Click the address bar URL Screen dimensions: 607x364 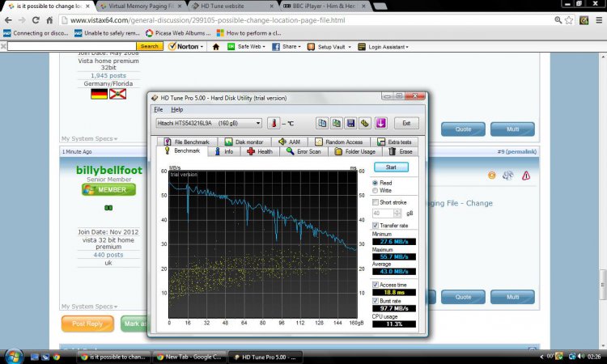207,20
